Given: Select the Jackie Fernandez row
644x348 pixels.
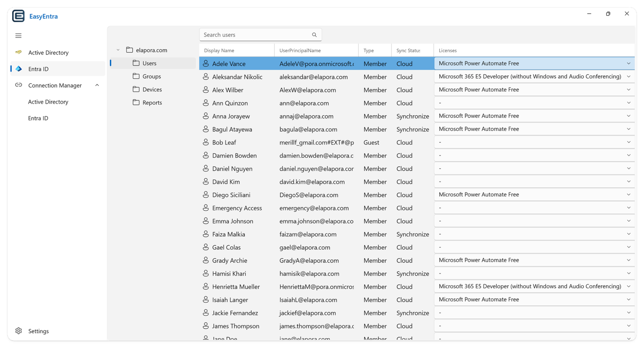Looking at the screenshot, I should (x=417, y=313).
